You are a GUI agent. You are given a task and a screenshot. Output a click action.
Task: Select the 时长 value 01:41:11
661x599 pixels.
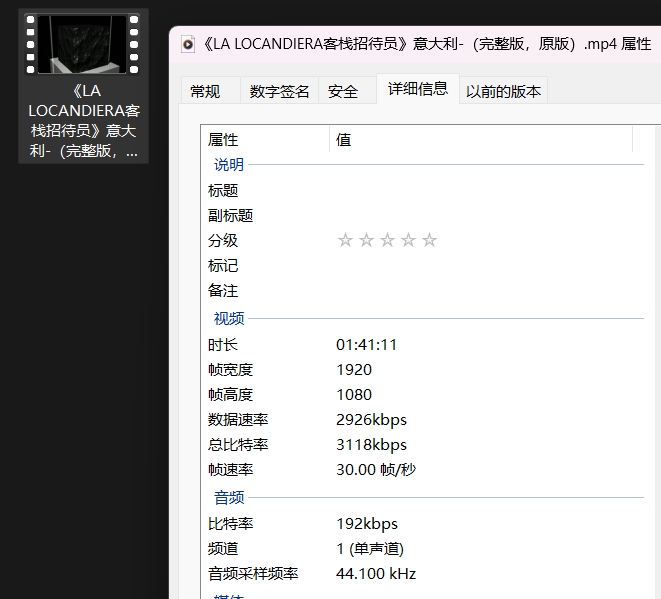[366, 345]
